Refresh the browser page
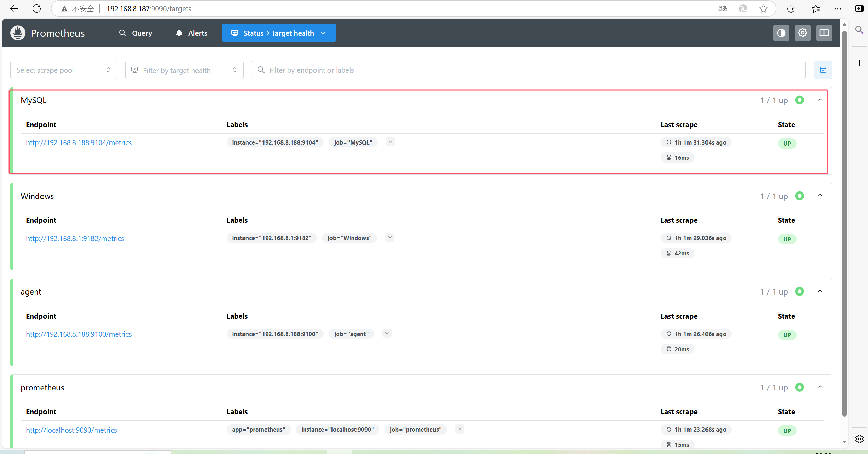 (37, 9)
